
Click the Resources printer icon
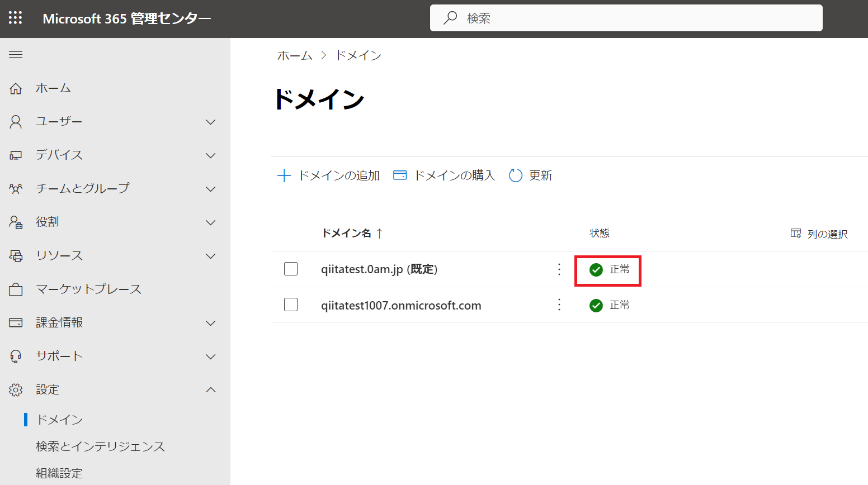click(16, 256)
